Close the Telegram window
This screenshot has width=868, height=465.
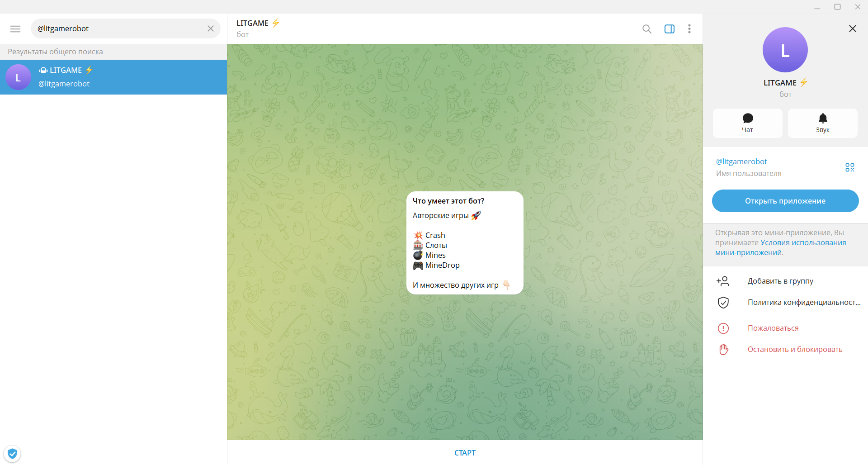[x=858, y=7]
